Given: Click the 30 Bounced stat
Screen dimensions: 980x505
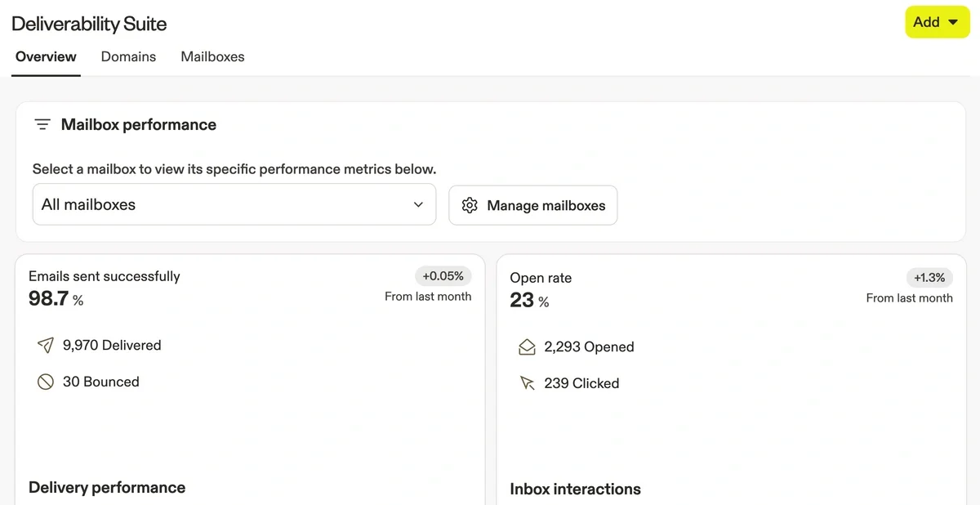Looking at the screenshot, I should point(100,382).
